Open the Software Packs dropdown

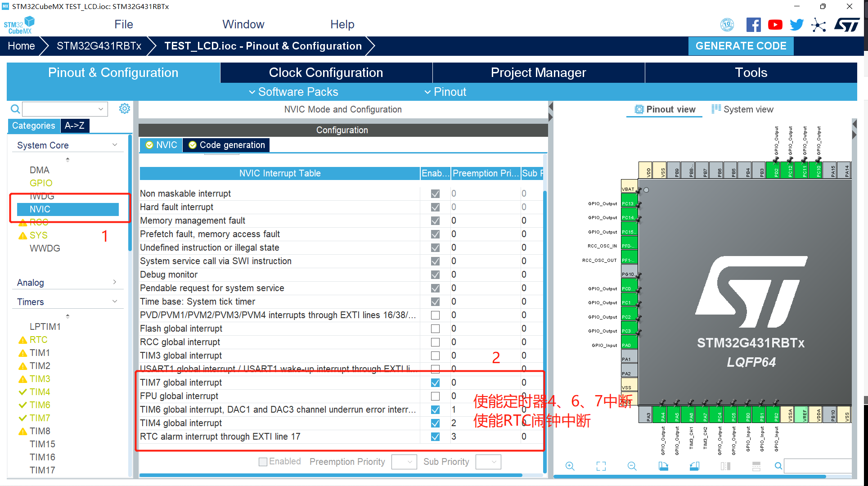pos(293,92)
